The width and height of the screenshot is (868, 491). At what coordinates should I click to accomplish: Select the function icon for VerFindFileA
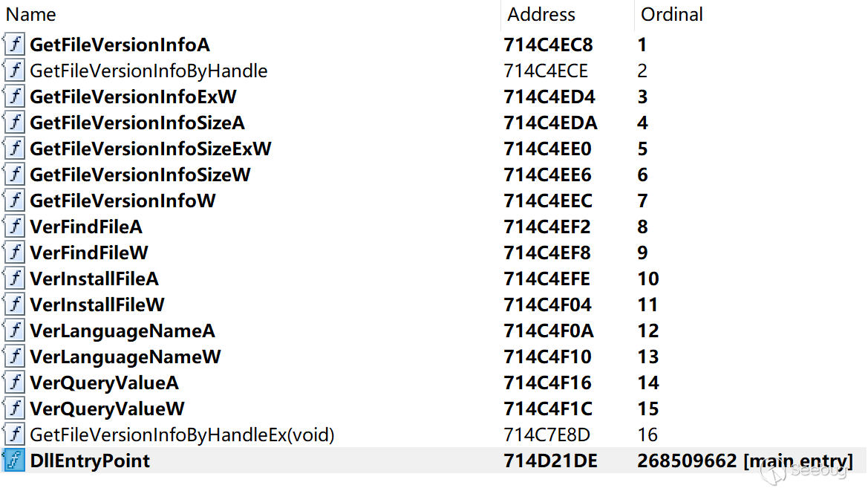(14, 227)
